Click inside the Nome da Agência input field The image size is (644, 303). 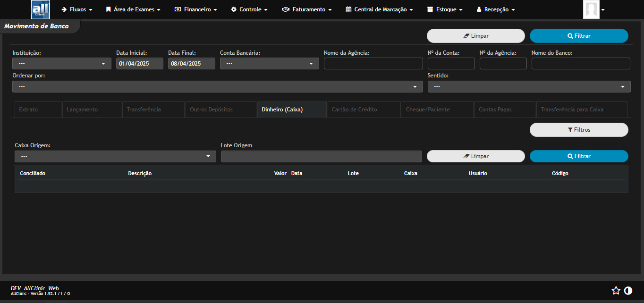click(x=373, y=63)
